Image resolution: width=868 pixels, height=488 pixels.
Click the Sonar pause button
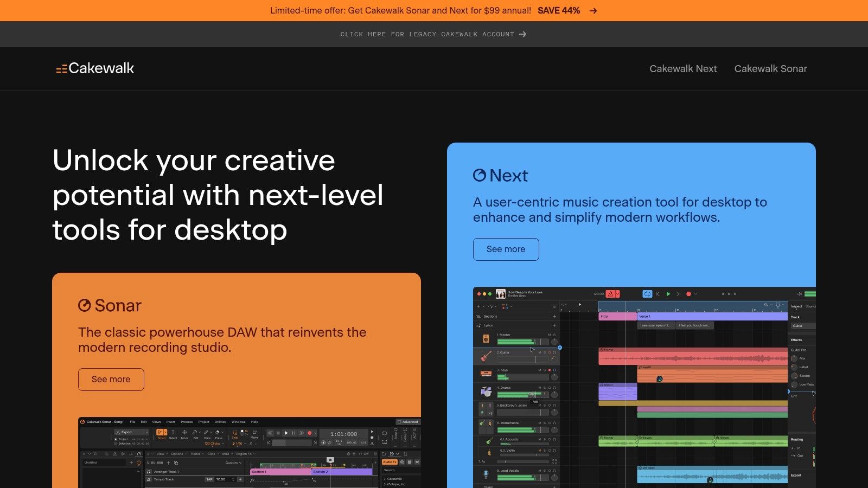pyautogui.click(x=293, y=433)
